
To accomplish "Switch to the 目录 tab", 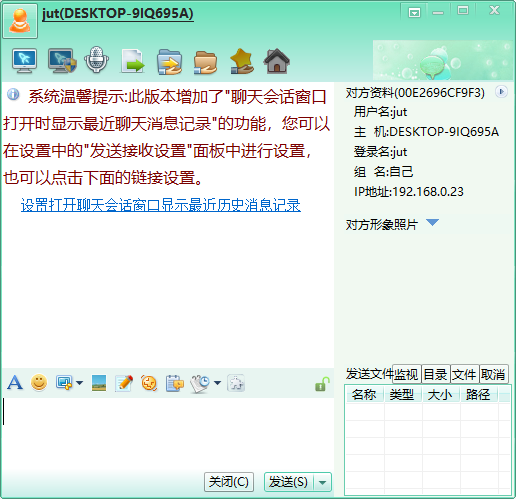I will pyautogui.click(x=435, y=374).
